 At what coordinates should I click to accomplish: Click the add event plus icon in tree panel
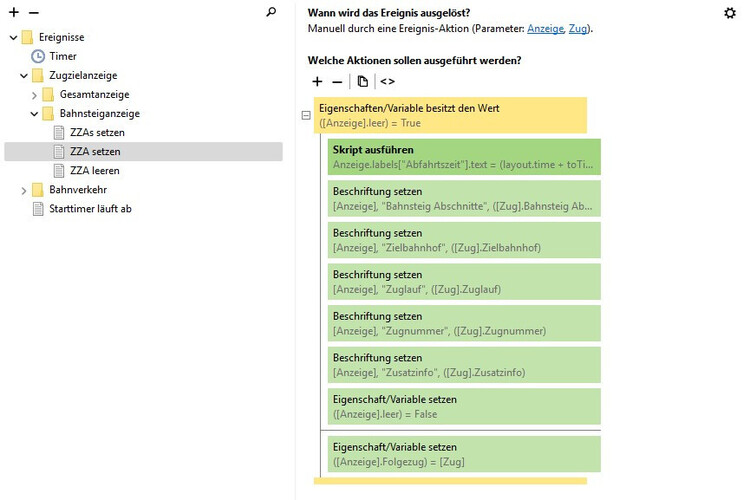(x=14, y=13)
